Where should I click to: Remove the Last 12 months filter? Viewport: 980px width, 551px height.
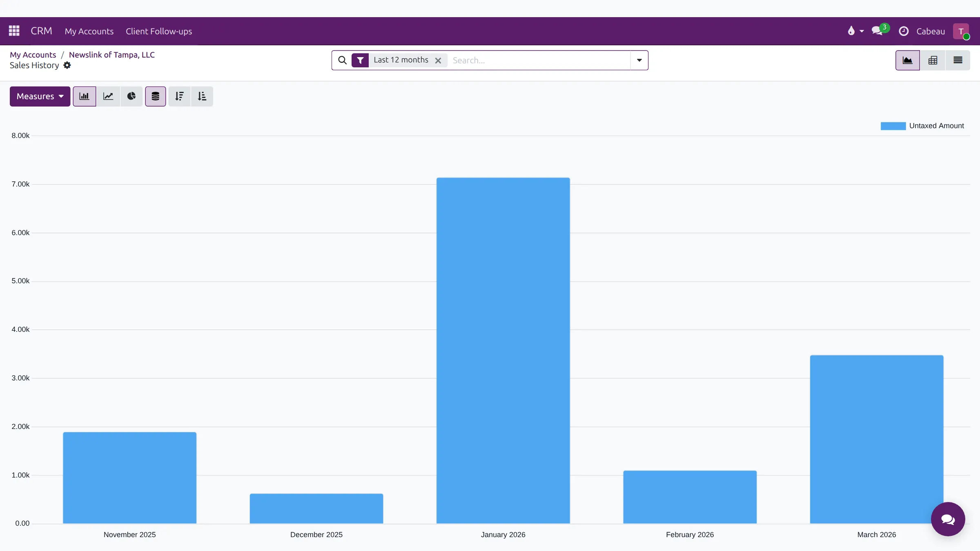(438, 60)
